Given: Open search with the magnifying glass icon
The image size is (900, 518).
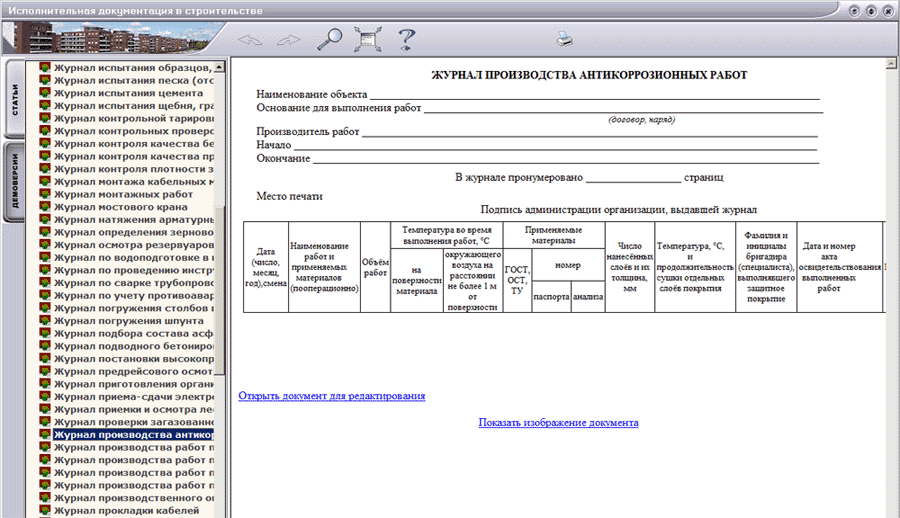Looking at the screenshot, I should [x=330, y=39].
